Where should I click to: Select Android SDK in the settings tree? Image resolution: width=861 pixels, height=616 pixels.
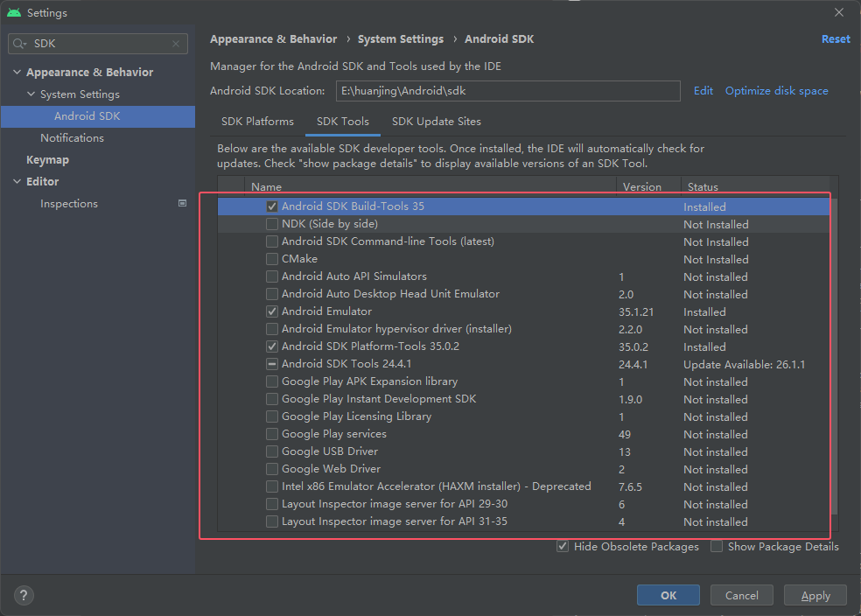pyautogui.click(x=98, y=116)
